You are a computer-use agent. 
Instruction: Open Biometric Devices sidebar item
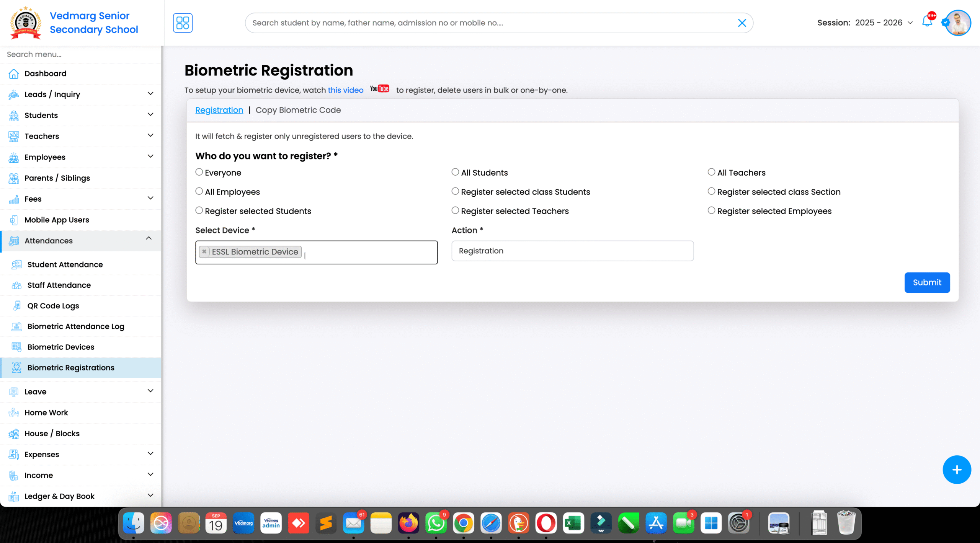pos(60,347)
